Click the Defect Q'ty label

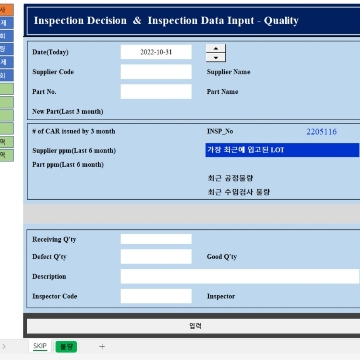[49, 257]
